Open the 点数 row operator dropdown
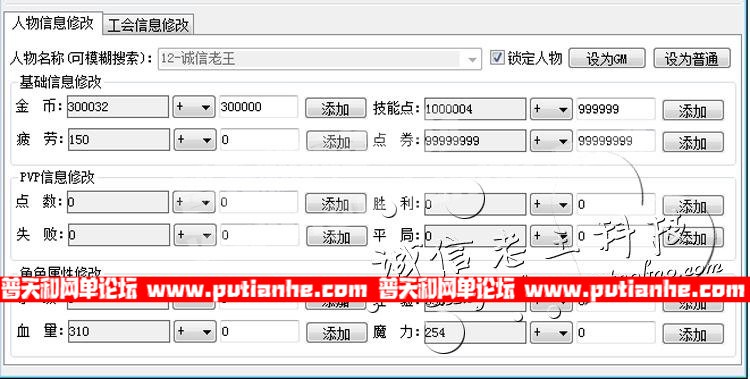Screen dimensions: 750x379 (194, 202)
